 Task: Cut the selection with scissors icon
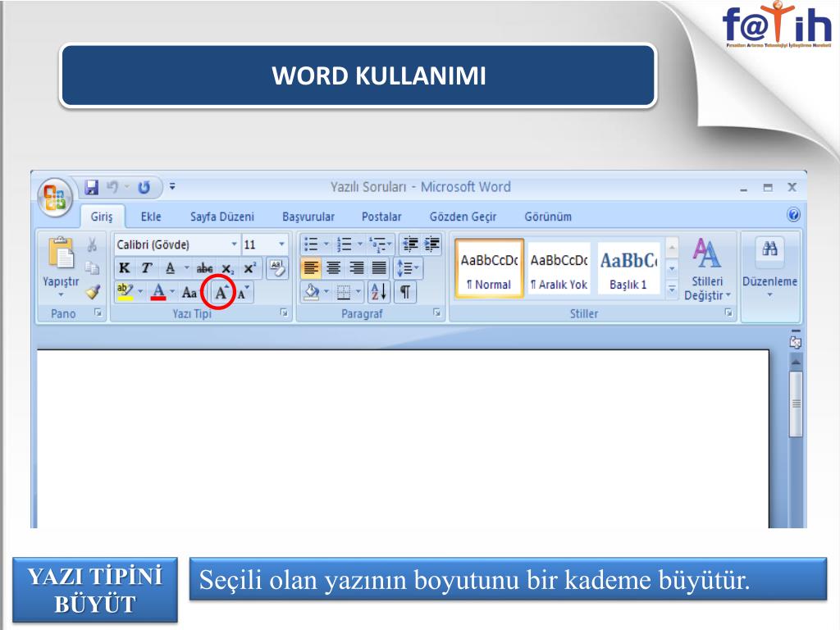coord(92,244)
